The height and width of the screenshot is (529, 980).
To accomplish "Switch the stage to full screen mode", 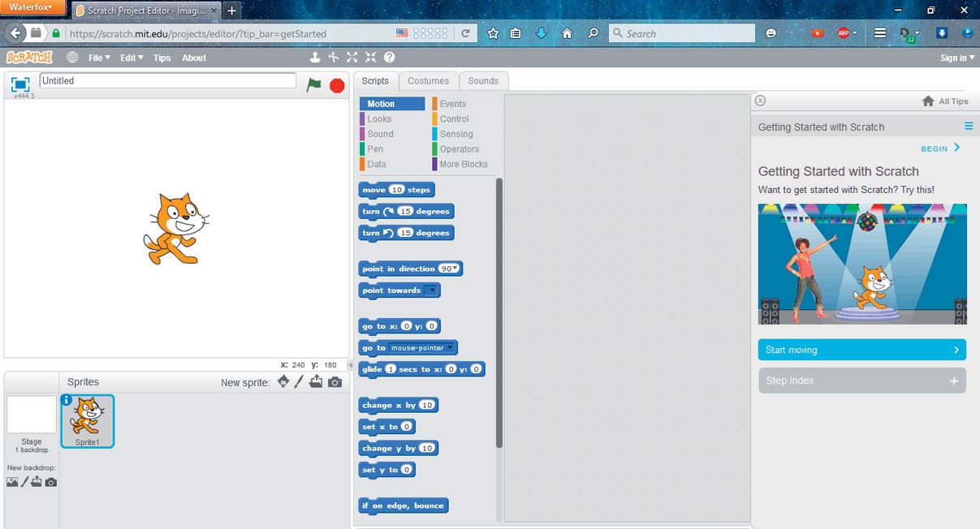I will click(x=20, y=84).
